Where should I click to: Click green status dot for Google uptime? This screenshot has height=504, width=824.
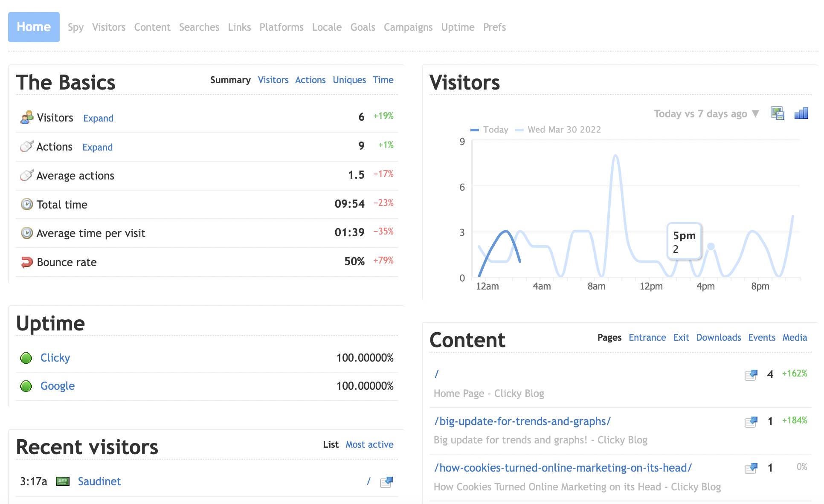coord(26,386)
